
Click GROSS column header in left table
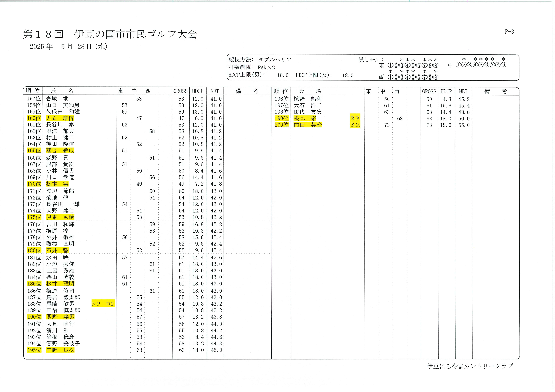point(181,91)
